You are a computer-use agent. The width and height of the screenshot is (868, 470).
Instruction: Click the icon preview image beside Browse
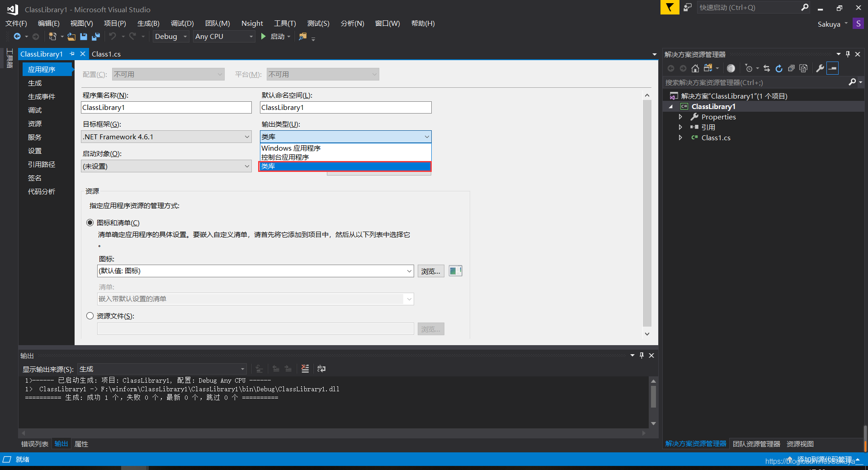click(455, 271)
